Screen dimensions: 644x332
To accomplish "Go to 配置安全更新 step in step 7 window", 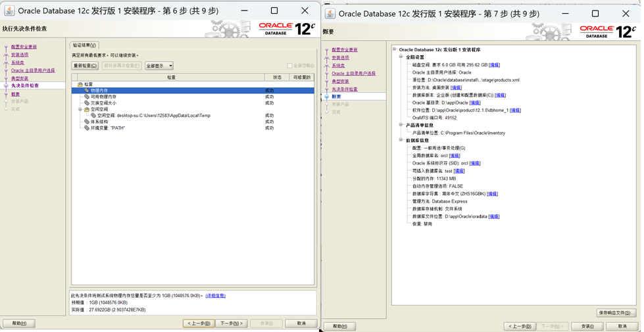I will (x=345, y=50).
